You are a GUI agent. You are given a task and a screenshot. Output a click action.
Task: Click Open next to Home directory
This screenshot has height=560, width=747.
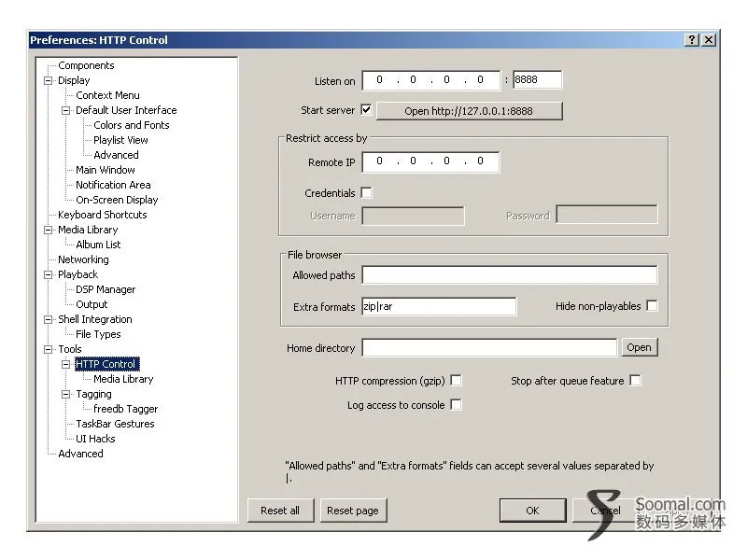coord(640,347)
